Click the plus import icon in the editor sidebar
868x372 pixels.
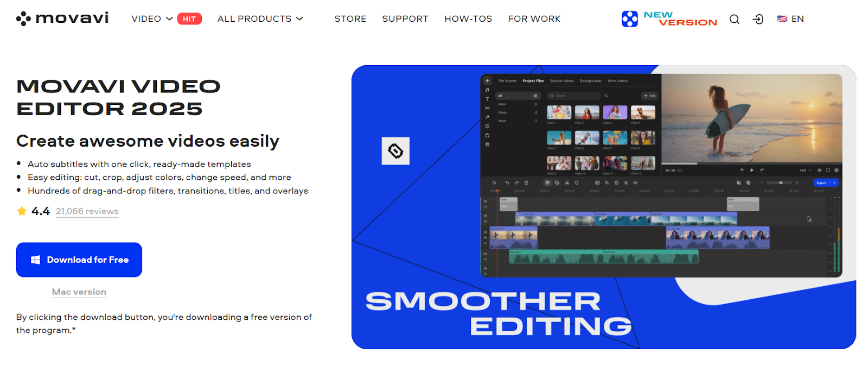pos(487,80)
